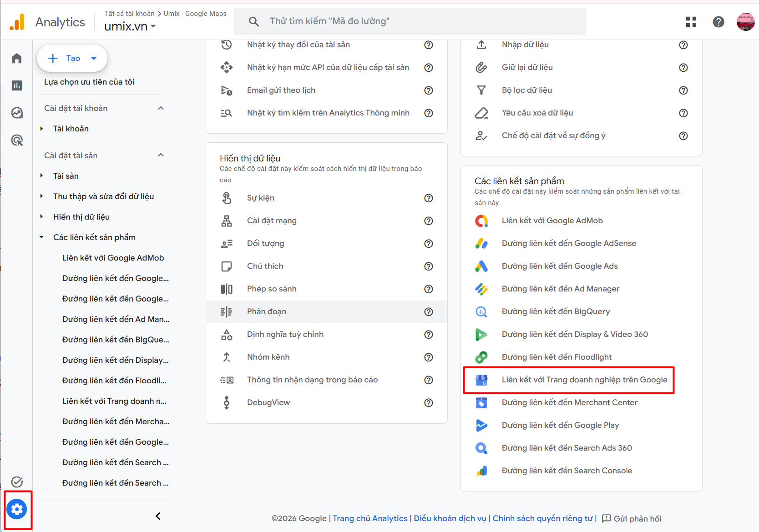This screenshot has width=759, height=532.
Task: Click the search box "Mã đo lường"
Action: [410, 21]
